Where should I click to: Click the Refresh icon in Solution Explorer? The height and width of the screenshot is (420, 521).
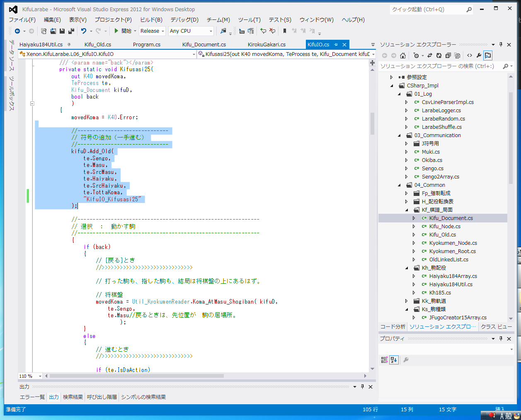click(439, 56)
